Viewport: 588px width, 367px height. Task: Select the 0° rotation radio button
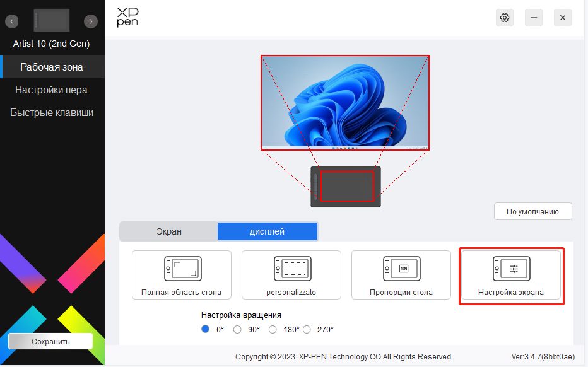pos(205,329)
